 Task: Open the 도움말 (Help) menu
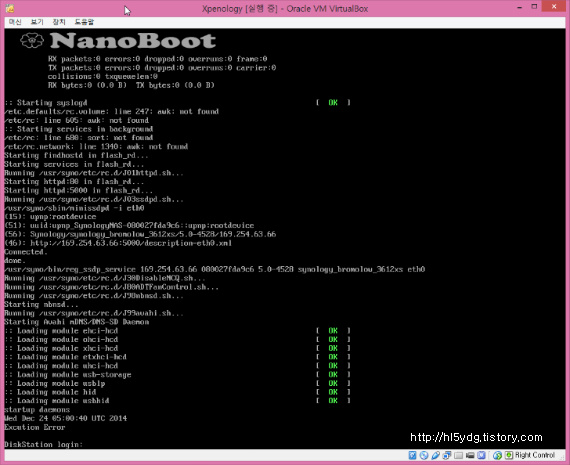coord(84,22)
